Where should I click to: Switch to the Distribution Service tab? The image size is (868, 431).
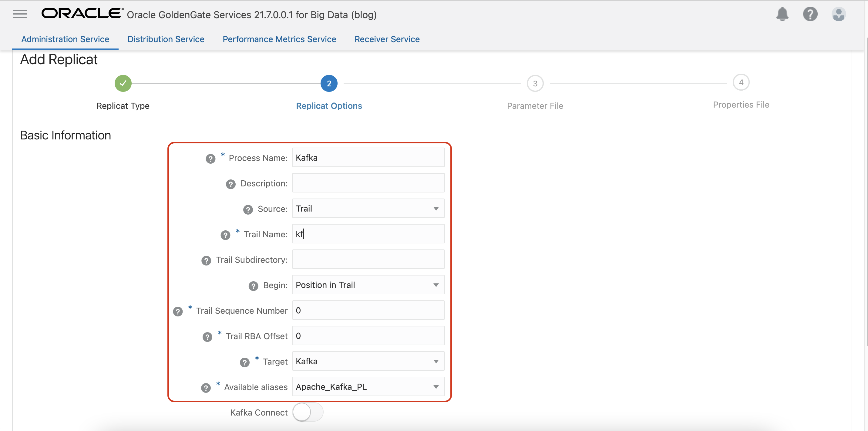click(x=166, y=39)
